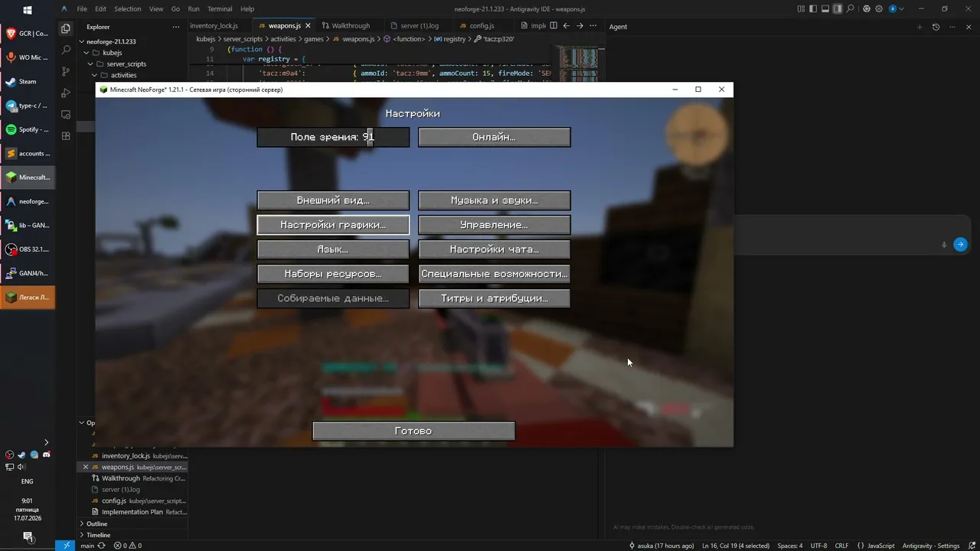Screen dimensions: 980x551
Task: Open the Source Control view icon
Action: (x=66, y=71)
